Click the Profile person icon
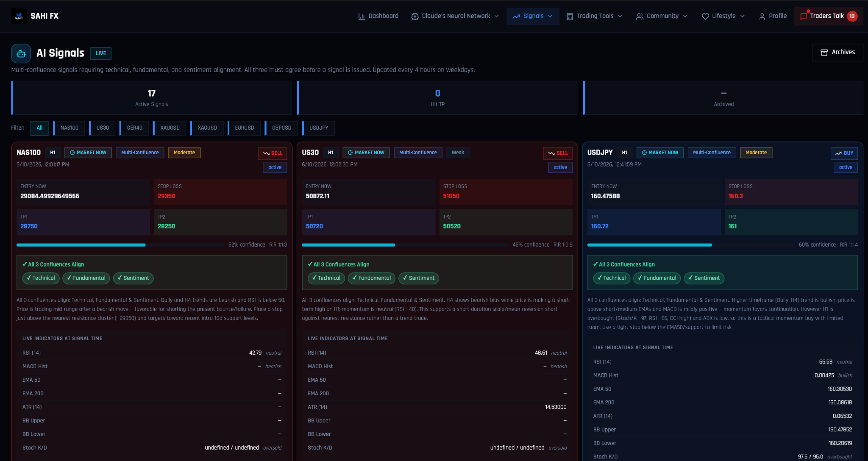The width and height of the screenshot is (868, 461). tap(762, 17)
